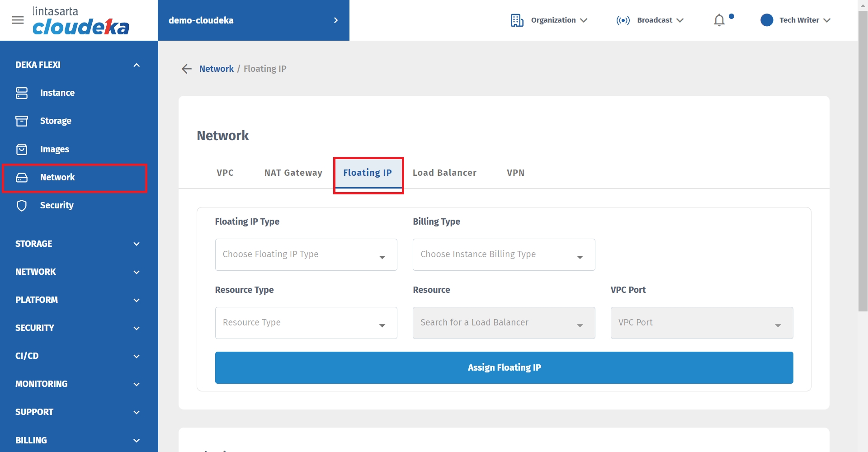
Task: Click the Images bag icon in sidebar
Action: pos(22,149)
